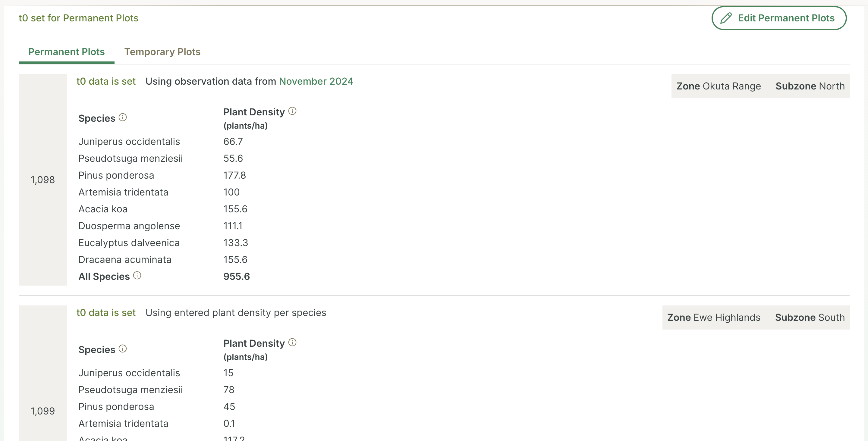
Task: Click the 't0 set for Permanent Plots' heading
Action: (x=78, y=18)
